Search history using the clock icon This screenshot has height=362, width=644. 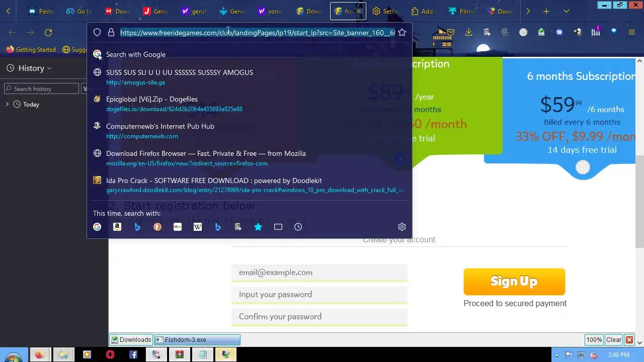(298, 227)
